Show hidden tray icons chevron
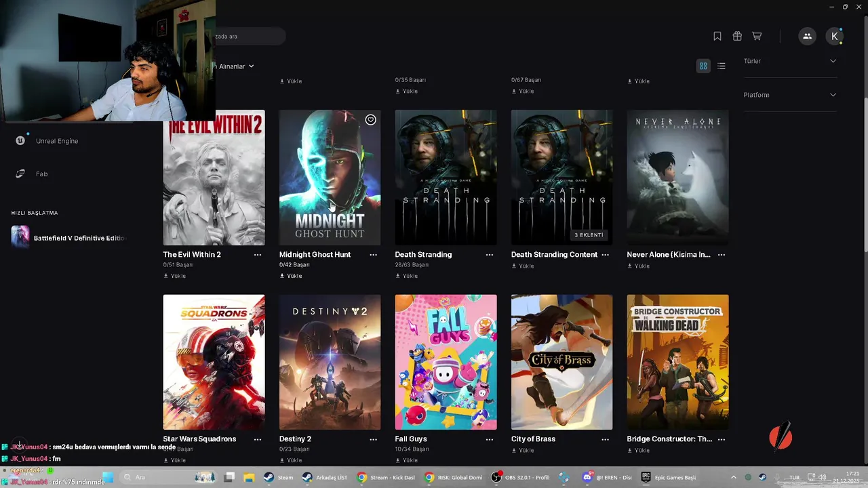The image size is (868, 488). tap(733, 477)
